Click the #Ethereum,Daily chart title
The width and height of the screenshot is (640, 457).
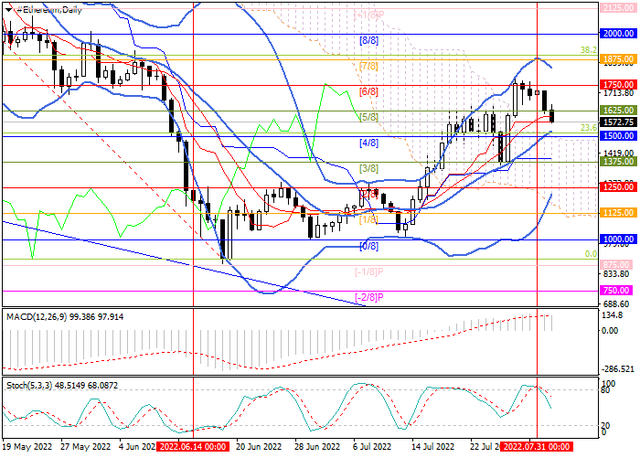(x=52, y=9)
